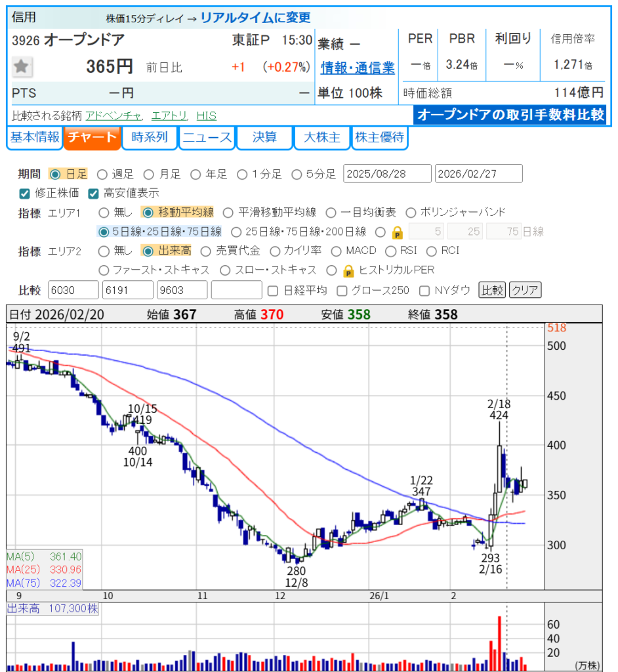Click the start date field 2025/08/28

pos(387,174)
